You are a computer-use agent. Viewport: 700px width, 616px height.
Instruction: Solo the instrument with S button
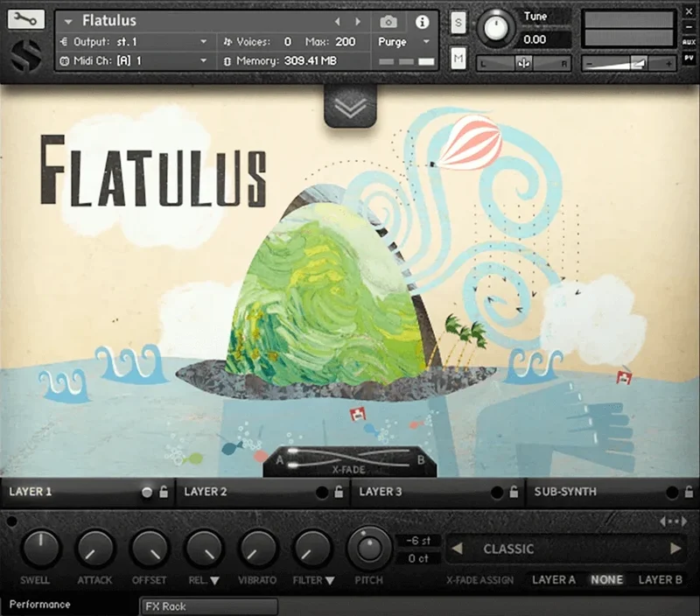click(458, 23)
